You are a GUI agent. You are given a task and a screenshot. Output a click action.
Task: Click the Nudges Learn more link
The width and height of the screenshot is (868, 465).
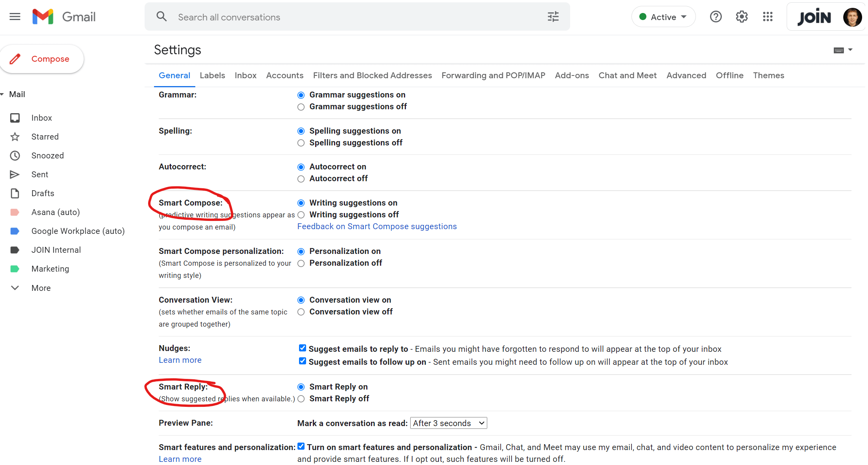click(180, 360)
